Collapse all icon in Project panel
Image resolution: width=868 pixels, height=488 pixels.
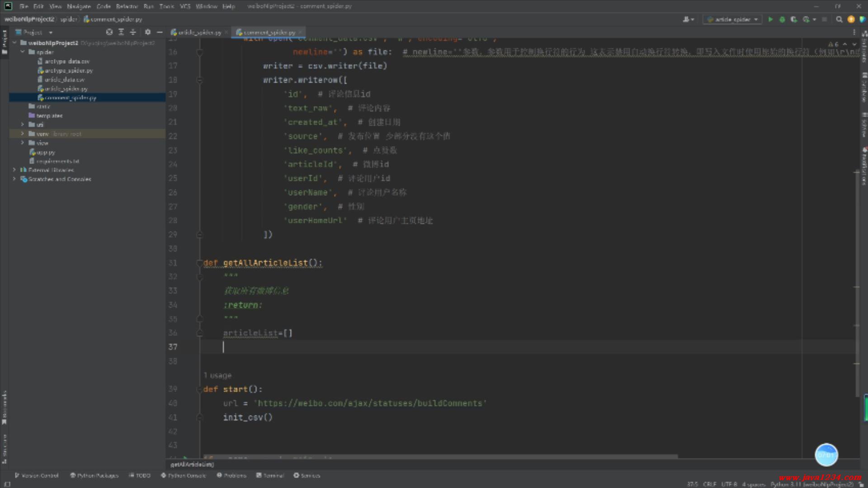133,32
